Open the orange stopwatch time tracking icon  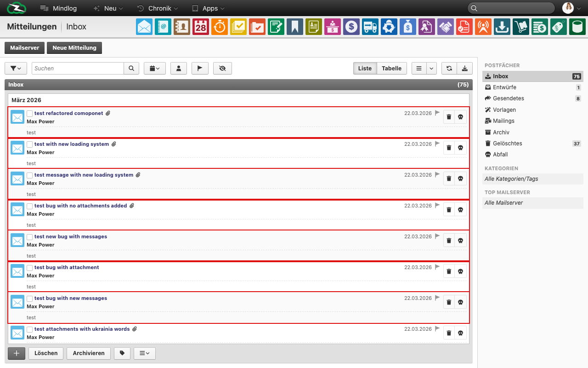pyautogui.click(x=220, y=27)
